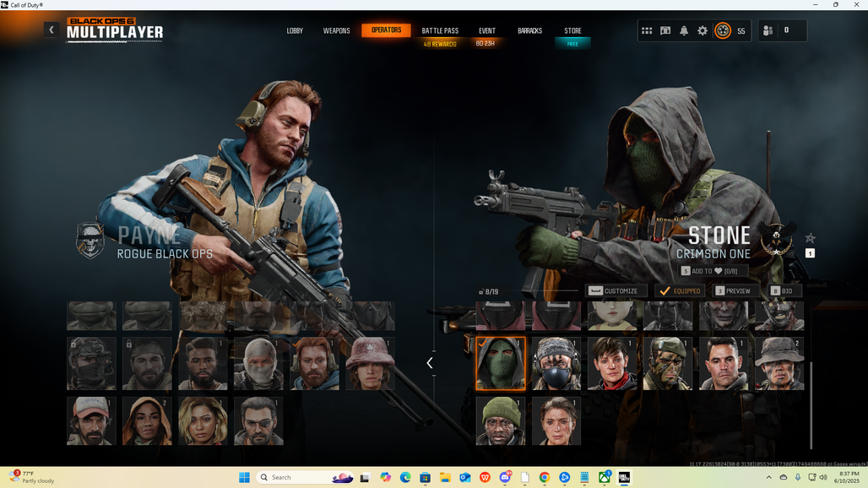868x488 pixels.
Task: Switch to the WEAPONS tab
Action: tap(337, 31)
